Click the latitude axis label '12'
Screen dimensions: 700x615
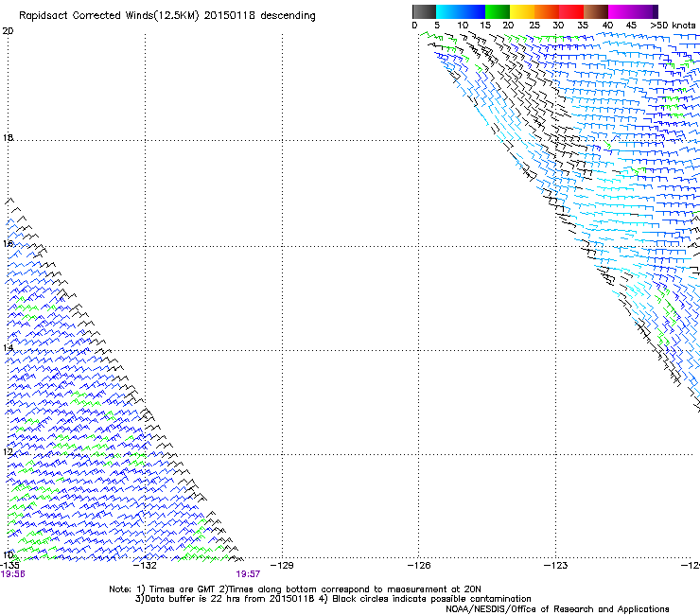click(x=8, y=452)
